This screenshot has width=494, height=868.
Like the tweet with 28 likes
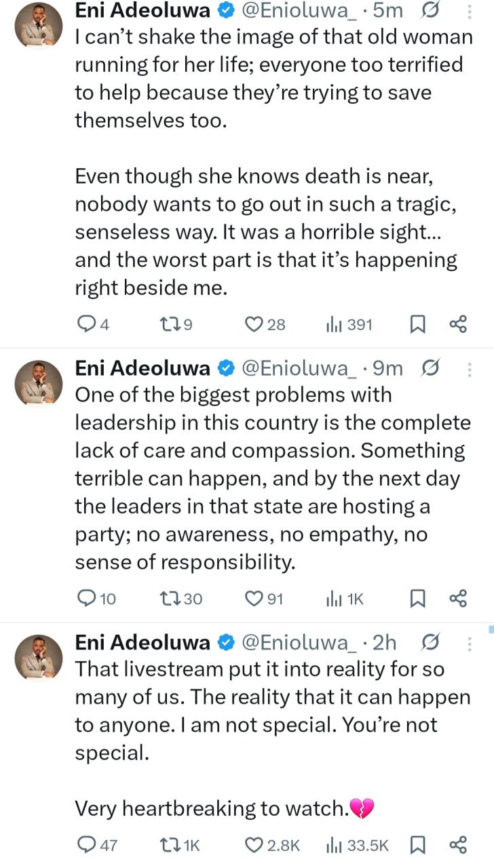coord(254,325)
